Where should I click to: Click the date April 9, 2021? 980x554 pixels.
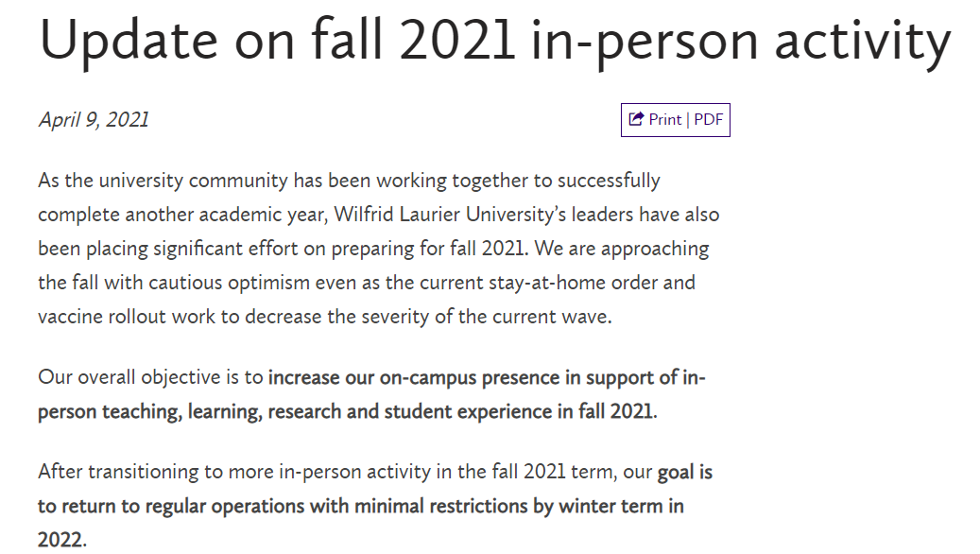94,120
